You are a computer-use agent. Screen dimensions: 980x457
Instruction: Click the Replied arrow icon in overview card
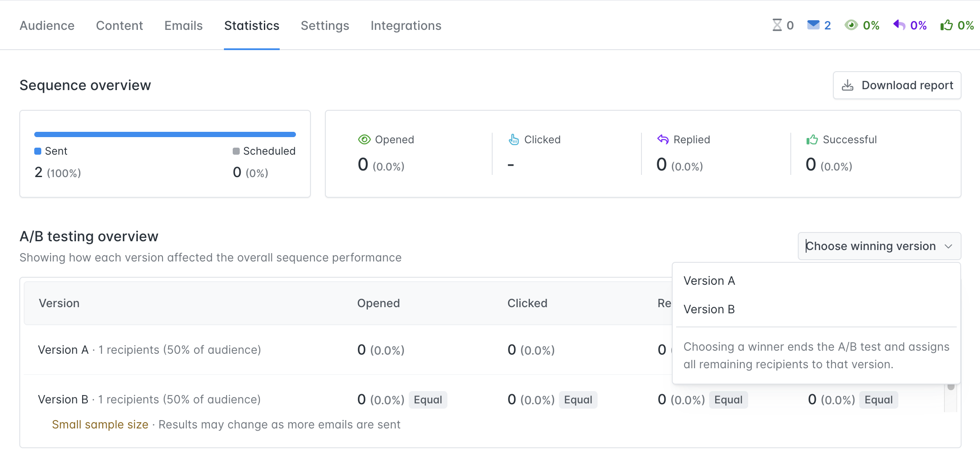point(663,140)
